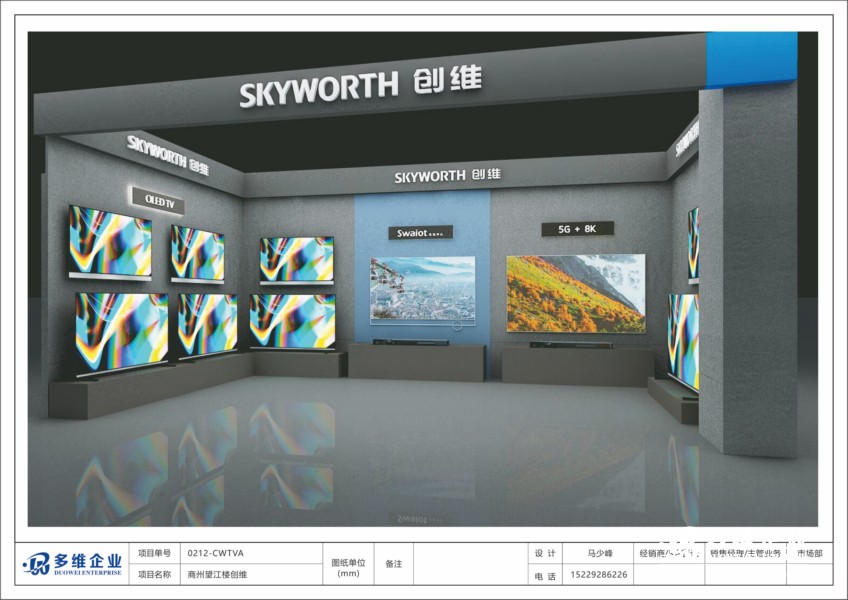Click the city landscape TV under Swaiot
Viewport: 848px width, 600px height.
point(422,291)
